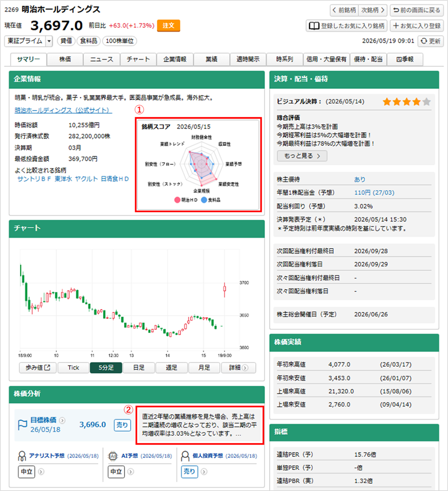Image resolution: width=448 pixels, height=491 pixels.
Task: Expand arrow next to analyst 中立 rating
Action: [41, 472]
